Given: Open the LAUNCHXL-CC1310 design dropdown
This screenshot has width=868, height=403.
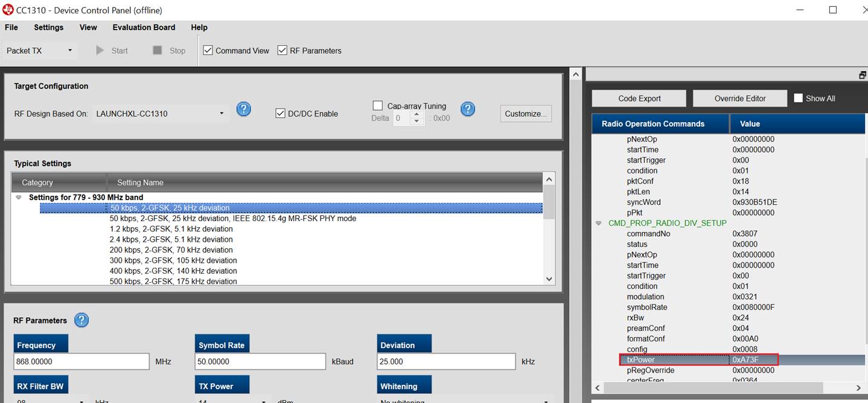Looking at the screenshot, I should click(x=161, y=113).
